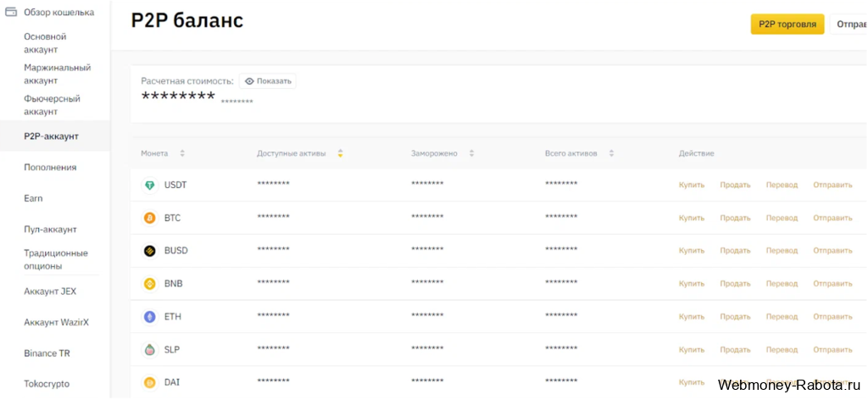Click Купить in ETH row

coord(692,316)
